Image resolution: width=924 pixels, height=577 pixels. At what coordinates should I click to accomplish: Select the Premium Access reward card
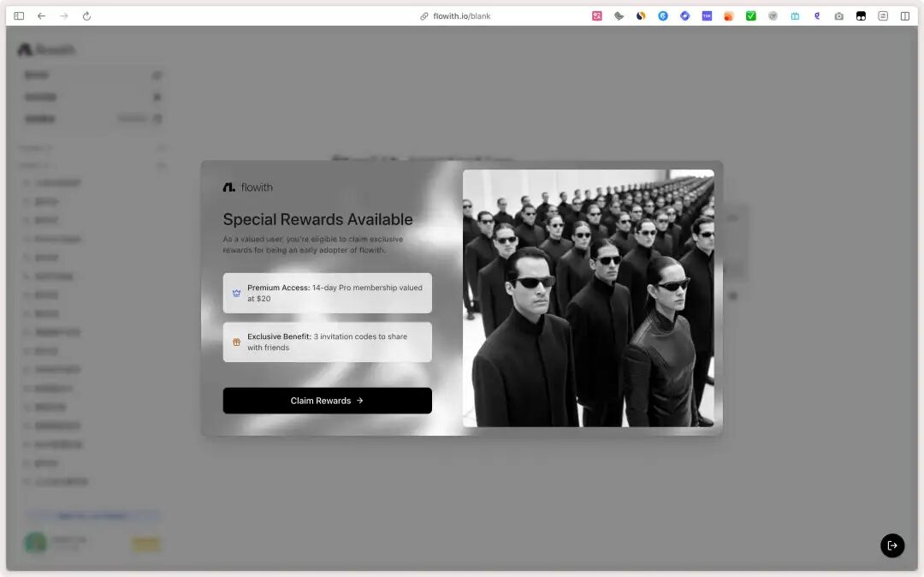327,293
